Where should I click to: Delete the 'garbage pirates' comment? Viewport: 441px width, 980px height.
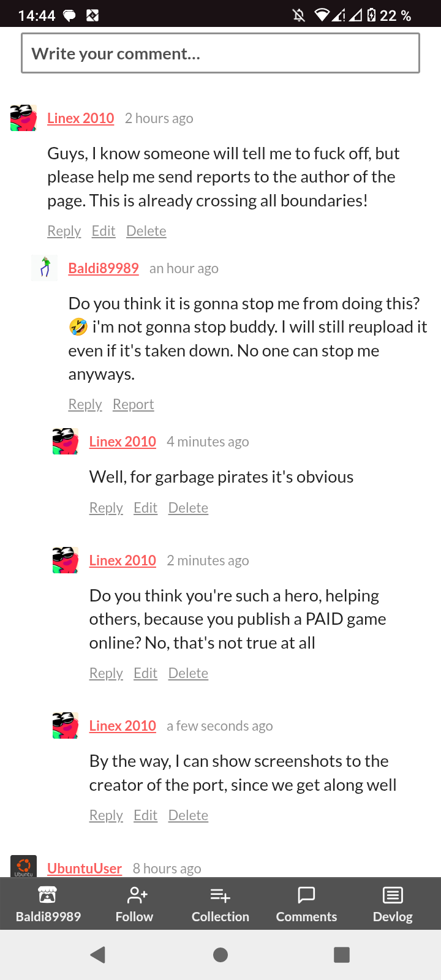pos(188,508)
